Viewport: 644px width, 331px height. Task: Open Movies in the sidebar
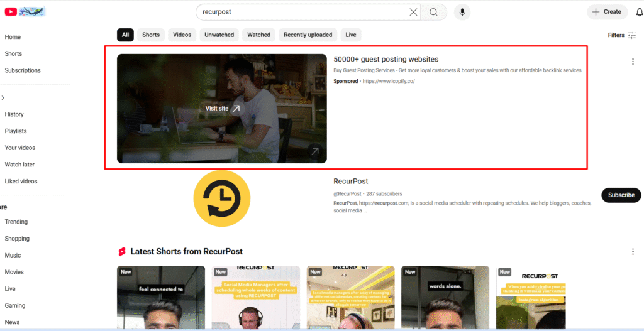pos(14,272)
